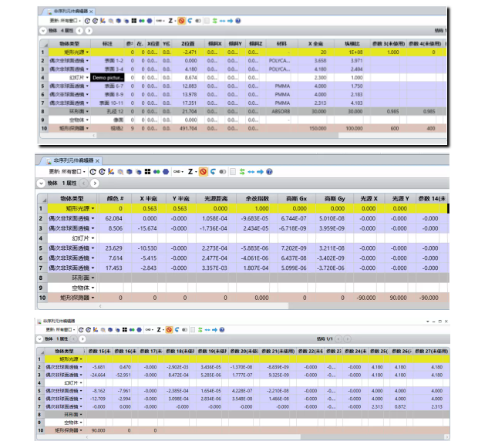The height and width of the screenshot is (448, 495).
Task: Click the 余弦指数 column header in middle editor
Action: coord(257,199)
